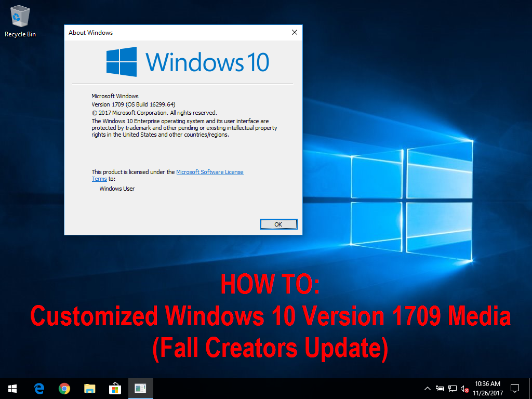Launch Google Chrome from the taskbar
532x399 pixels.
point(64,389)
